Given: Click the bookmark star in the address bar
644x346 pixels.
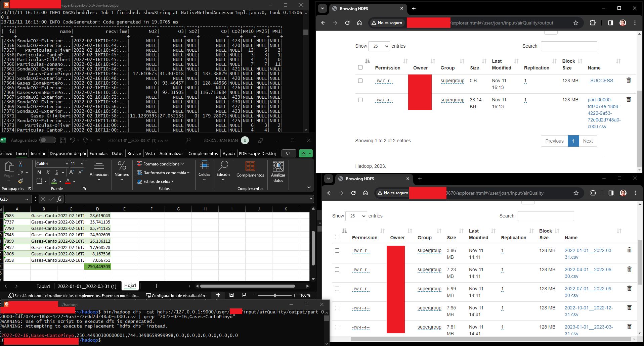Looking at the screenshot, I should pos(576,23).
